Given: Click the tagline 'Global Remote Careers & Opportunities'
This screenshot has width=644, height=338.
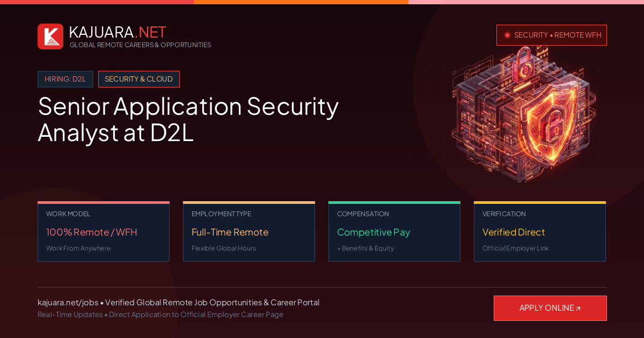Looking at the screenshot, I should [140, 45].
